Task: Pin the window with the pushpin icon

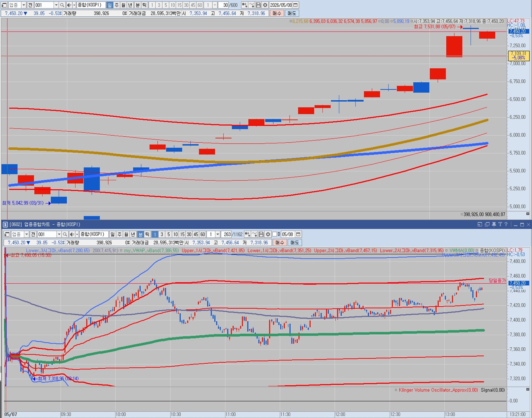Action: pos(494,224)
